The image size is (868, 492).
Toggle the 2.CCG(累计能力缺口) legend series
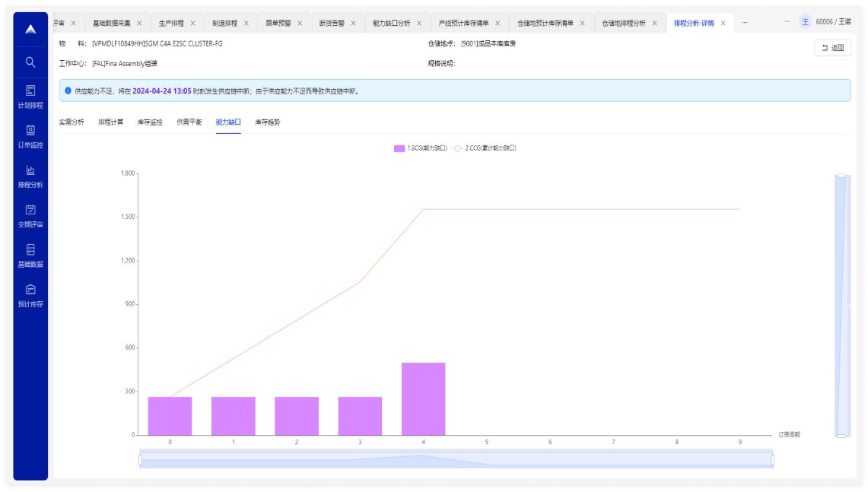point(485,148)
